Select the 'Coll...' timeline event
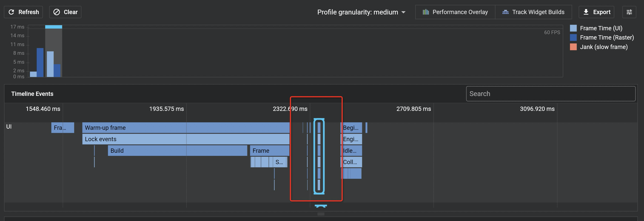Image resolution: width=644 pixels, height=221 pixels. point(351,162)
